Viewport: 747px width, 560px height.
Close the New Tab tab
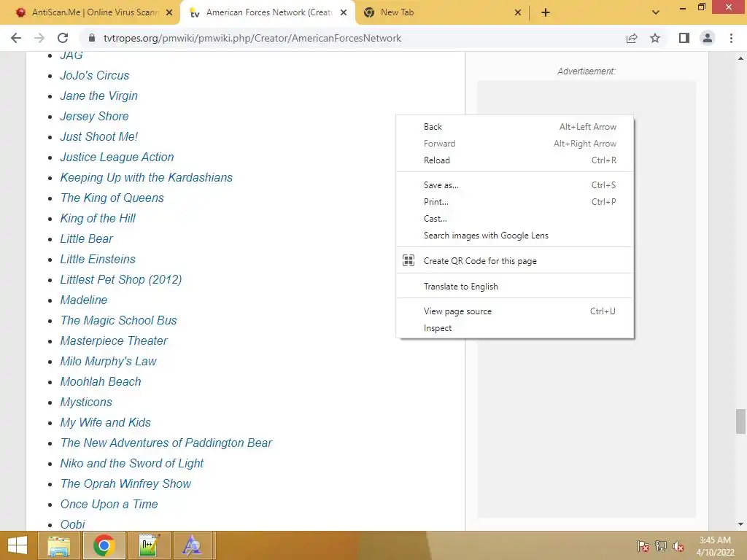point(518,12)
